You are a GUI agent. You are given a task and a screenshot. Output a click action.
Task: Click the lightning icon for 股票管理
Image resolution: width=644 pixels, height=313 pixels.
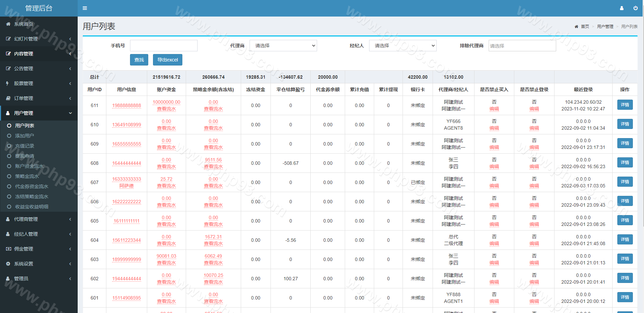click(x=7, y=83)
